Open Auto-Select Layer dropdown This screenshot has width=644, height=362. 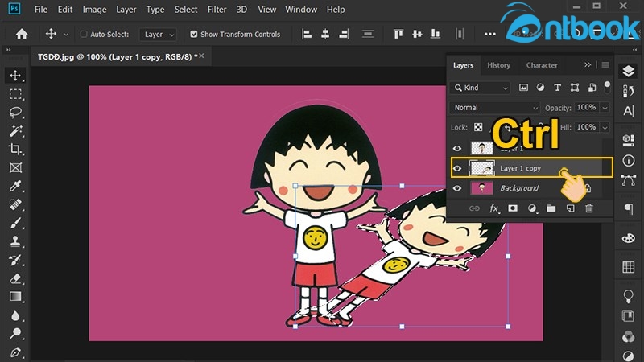coord(158,35)
